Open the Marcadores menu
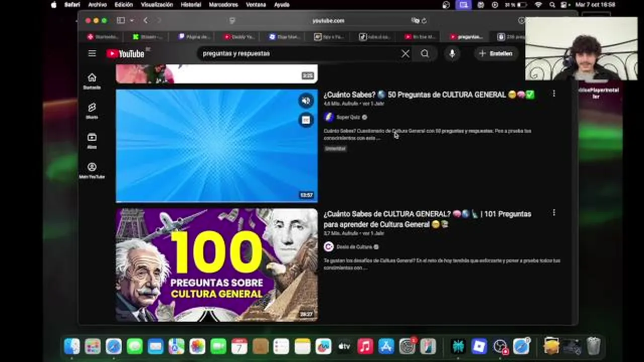The width and height of the screenshot is (644, 362). point(223,5)
